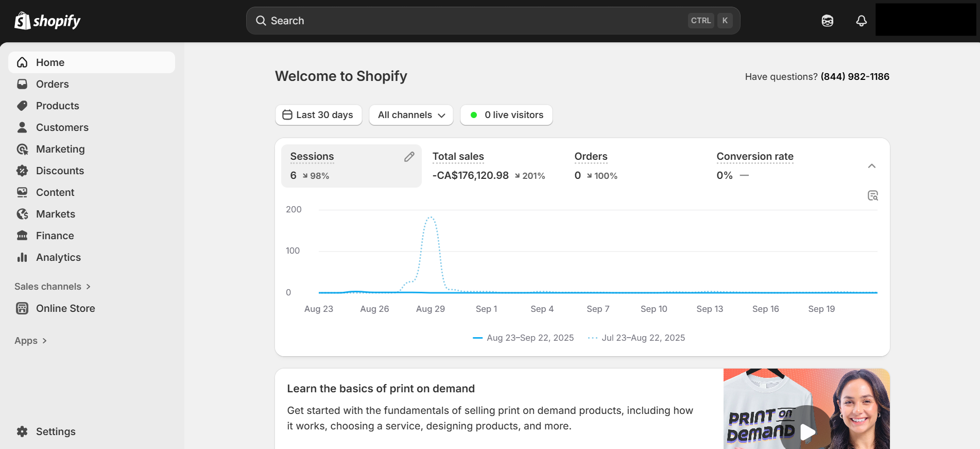Image resolution: width=980 pixels, height=449 pixels.
Task: Open the notifications bell
Action: coord(861,21)
